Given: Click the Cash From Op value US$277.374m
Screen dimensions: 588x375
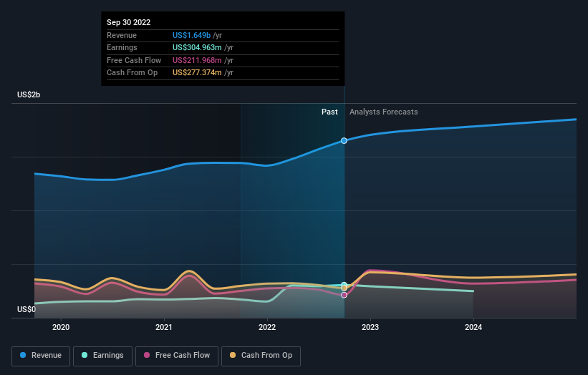Looking at the screenshot, I should pyautogui.click(x=197, y=73).
